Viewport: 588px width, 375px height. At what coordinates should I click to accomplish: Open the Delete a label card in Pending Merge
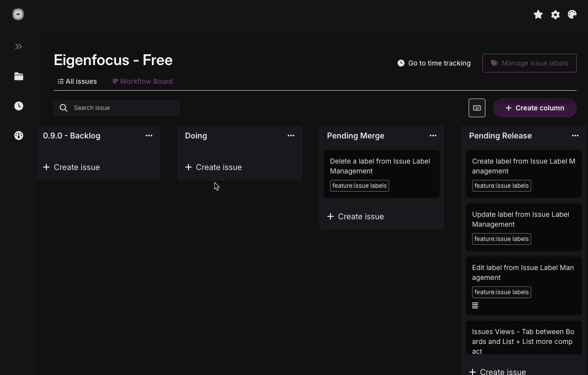coord(381,172)
